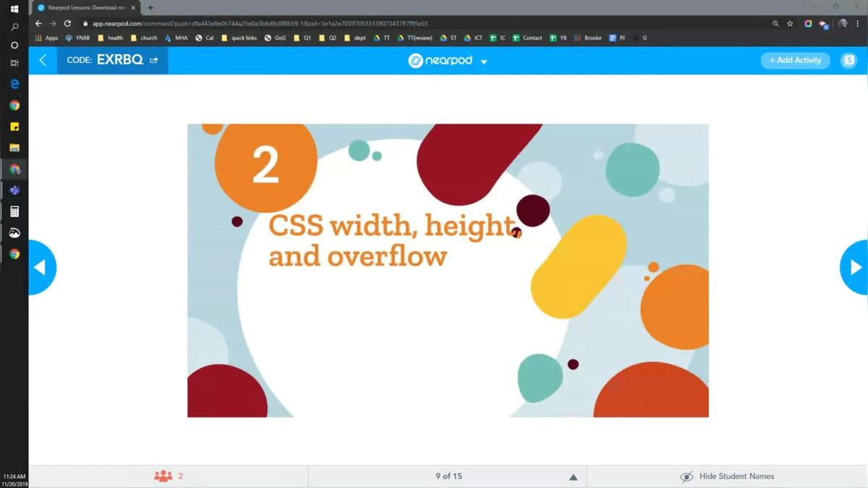Viewport: 868px width, 488px height.
Task: Click the current slide image
Action: click(448, 270)
